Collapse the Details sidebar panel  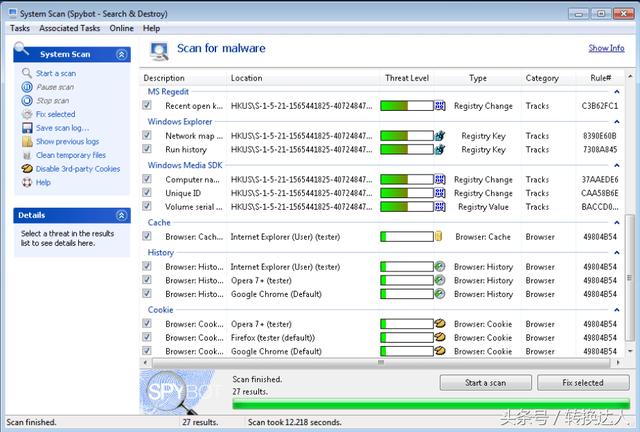[121, 215]
